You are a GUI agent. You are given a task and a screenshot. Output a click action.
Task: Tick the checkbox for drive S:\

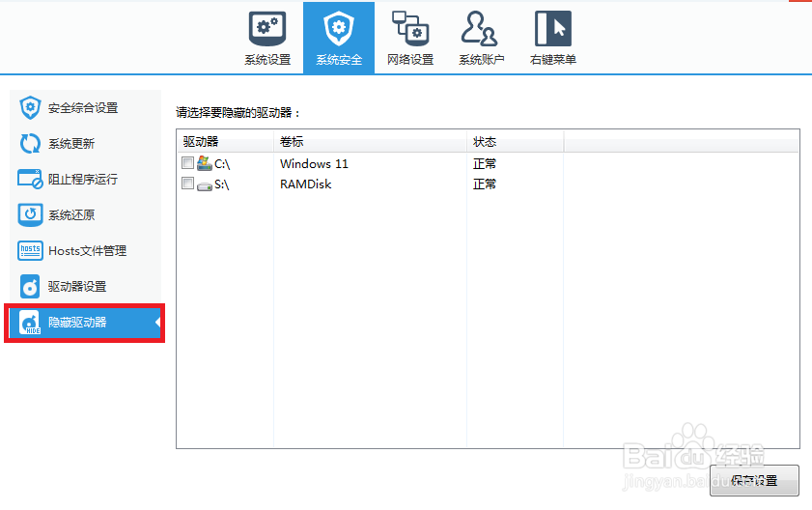pyautogui.click(x=187, y=184)
